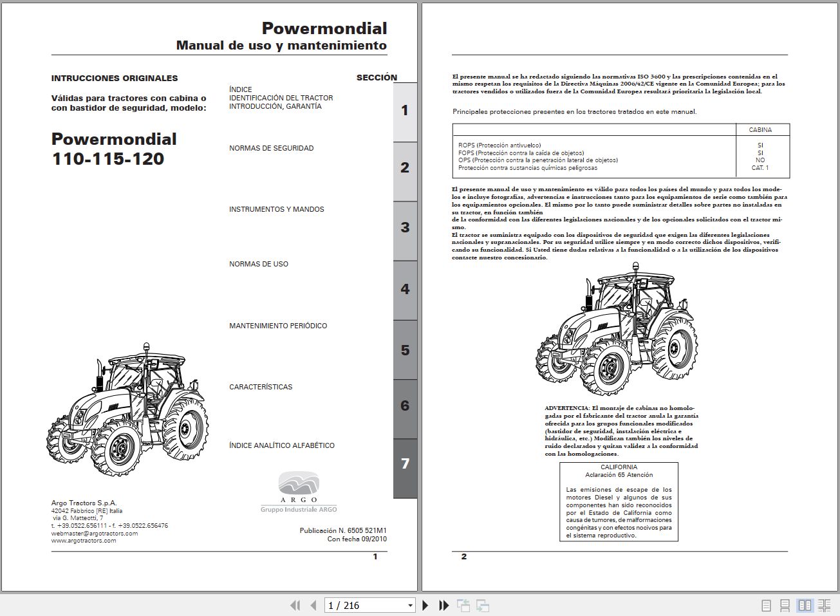Click the www.argotractors.com website address
Viewport: 840px width, 616px height.
[84, 541]
